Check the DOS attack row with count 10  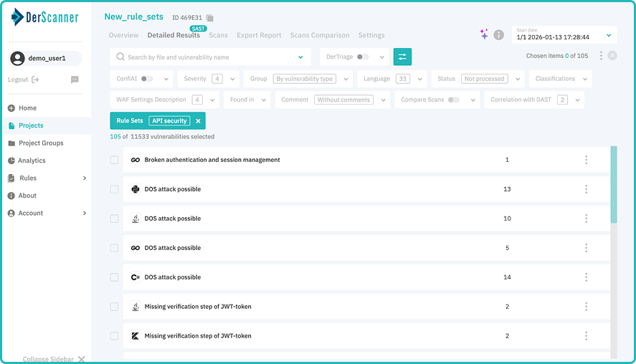click(115, 219)
